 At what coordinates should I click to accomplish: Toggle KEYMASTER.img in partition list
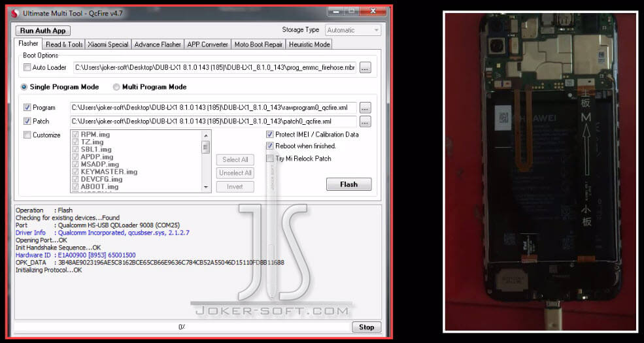[76, 171]
